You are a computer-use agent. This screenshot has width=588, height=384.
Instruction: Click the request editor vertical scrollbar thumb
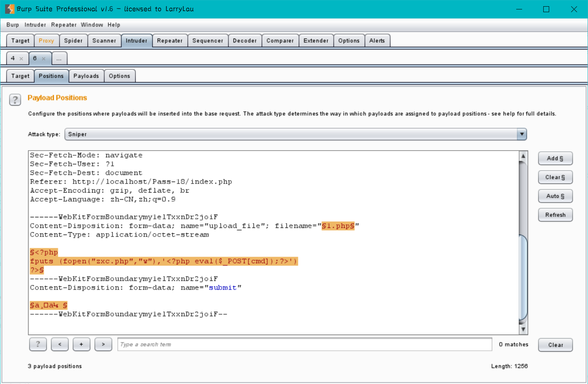(523, 278)
